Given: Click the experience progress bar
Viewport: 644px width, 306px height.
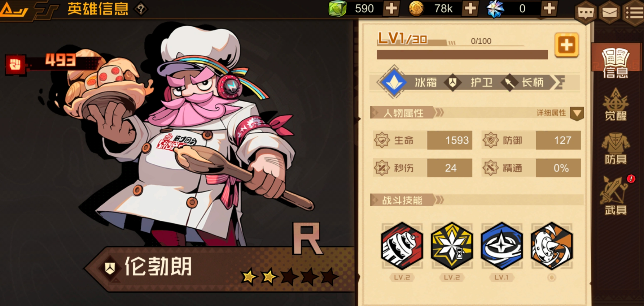Looking at the screenshot, I should click(462, 55).
